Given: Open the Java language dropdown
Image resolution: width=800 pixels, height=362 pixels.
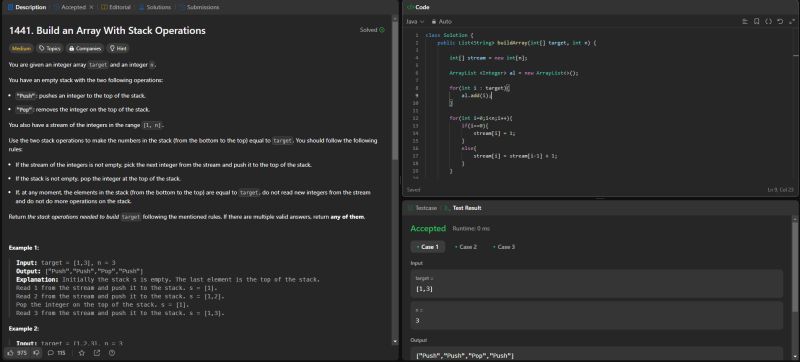Looking at the screenshot, I should tap(415, 22).
